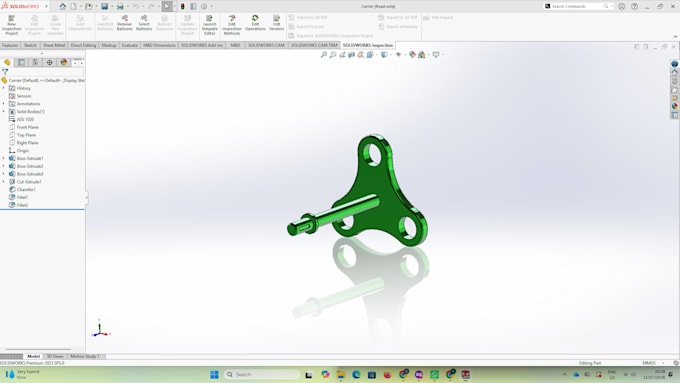Expand the Boss-Extrude3 feature
This screenshot has height=383, width=680.
(4, 174)
